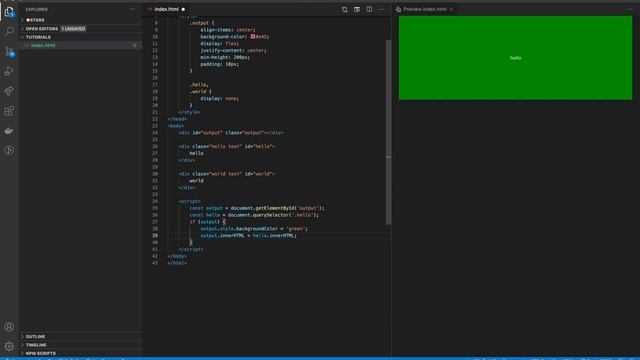Image resolution: width=640 pixels, height=360 pixels.
Task: Open the Source Control view
Action: 9,51
